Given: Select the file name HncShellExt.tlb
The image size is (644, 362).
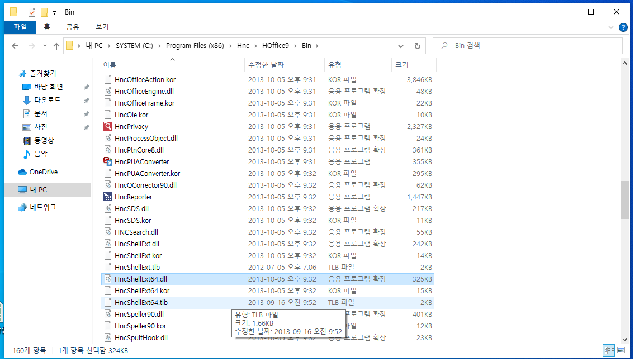Looking at the screenshot, I should click(137, 268).
